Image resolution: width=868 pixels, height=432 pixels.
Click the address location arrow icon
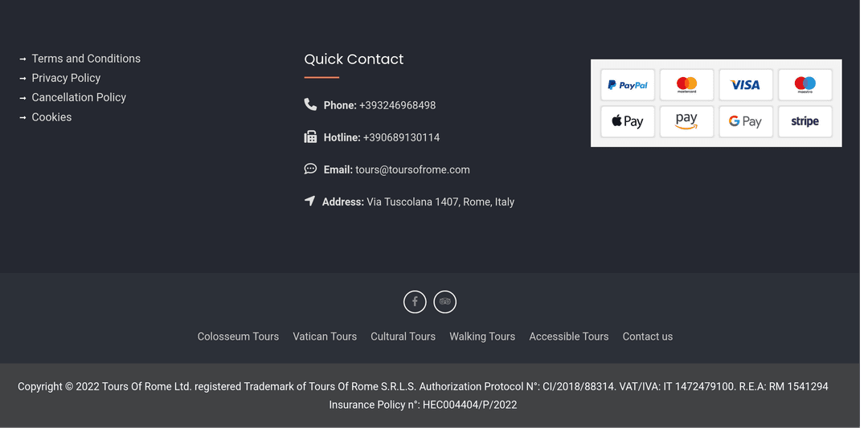point(312,202)
